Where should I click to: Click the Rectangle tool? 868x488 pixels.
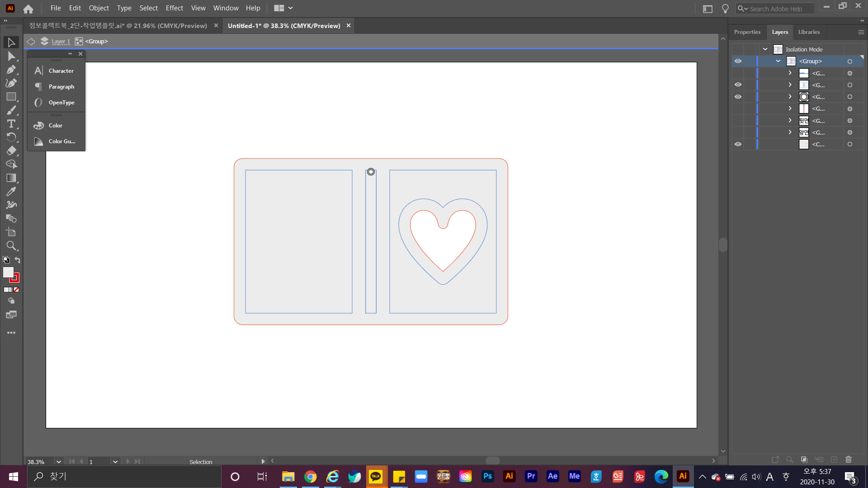coord(11,97)
